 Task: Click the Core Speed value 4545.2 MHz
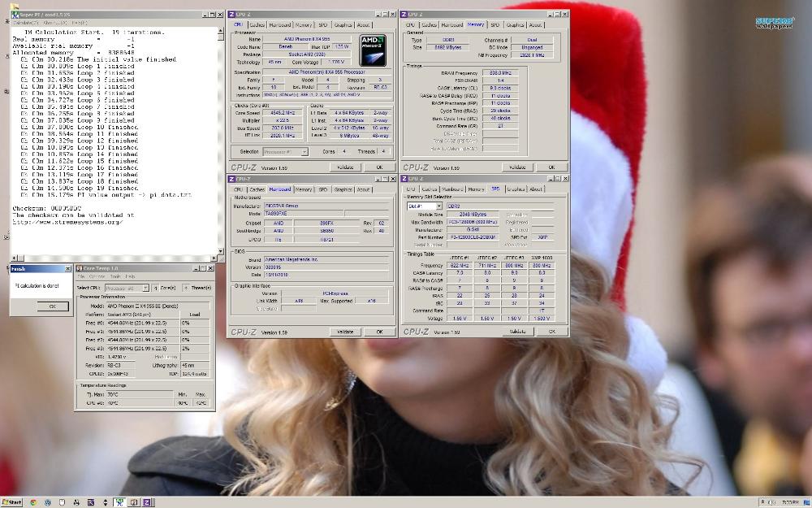click(283, 112)
